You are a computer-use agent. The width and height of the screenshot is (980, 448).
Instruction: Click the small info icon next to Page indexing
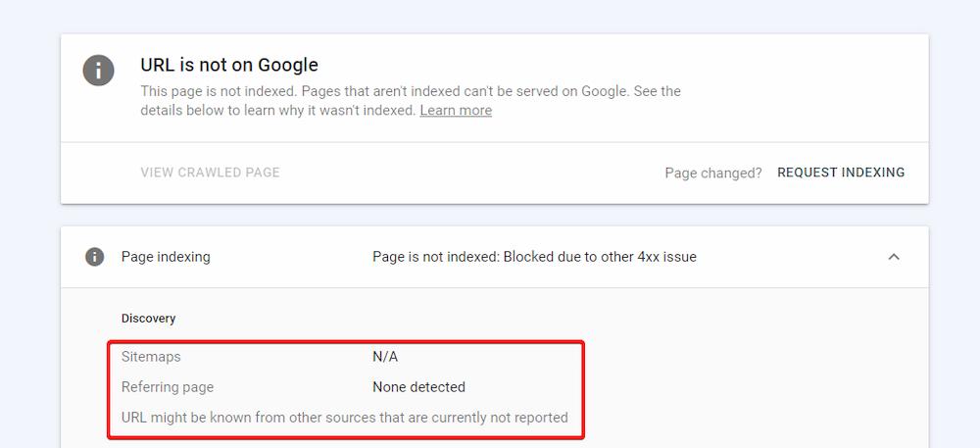coord(94,257)
